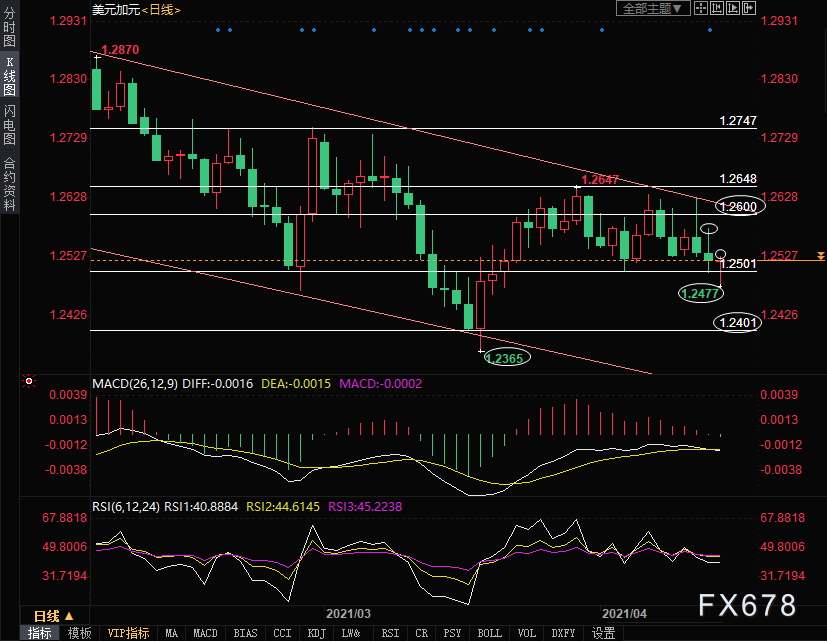Viewport: 827px width, 641px height.
Task: Apply the KDJ indicator
Action: [316, 633]
